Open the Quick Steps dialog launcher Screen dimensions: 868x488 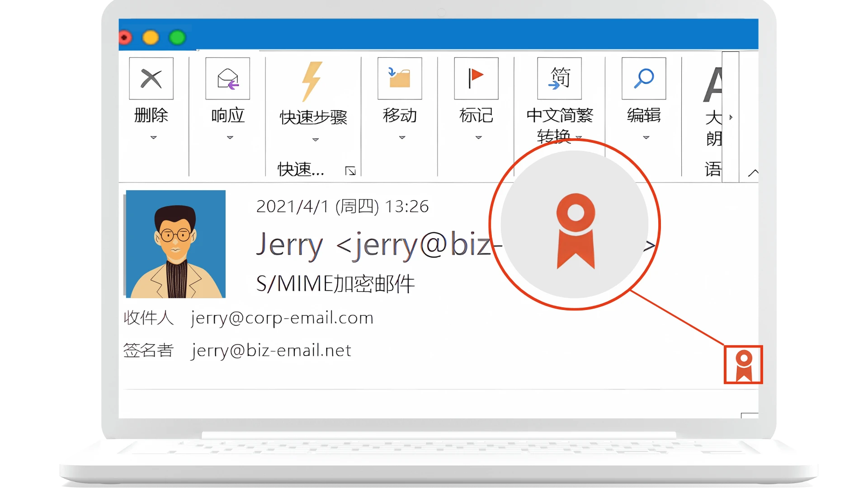click(350, 171)
